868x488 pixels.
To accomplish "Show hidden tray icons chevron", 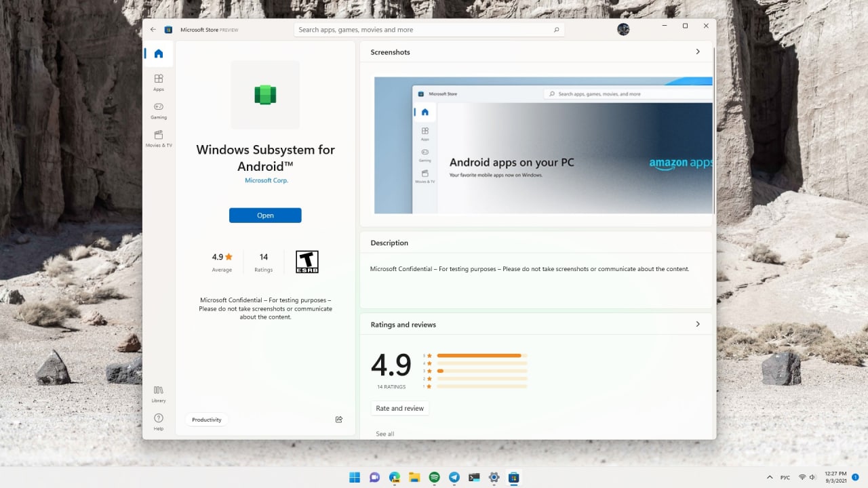I will [770, 477].
